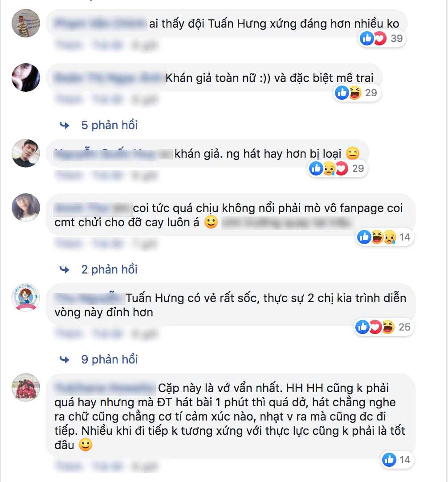
Task: Click the laughing reaction on 'Khán giả toàn nữ' comment
Action: pos(355,93)
